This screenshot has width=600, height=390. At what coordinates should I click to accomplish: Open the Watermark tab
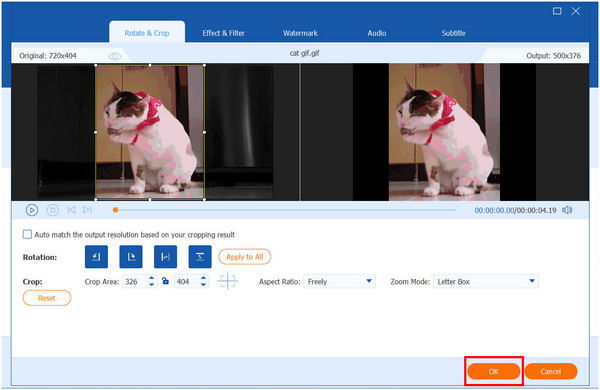coord(300,33)
